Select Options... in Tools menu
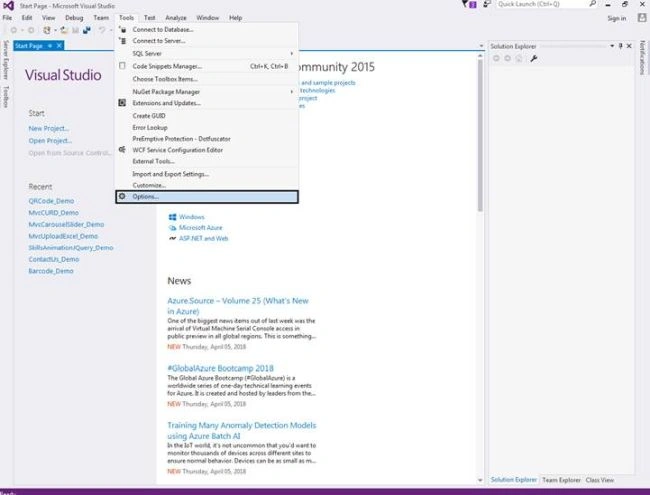Image resolution: width=650 pixels, height=495 pixels. tap(207, 197)
